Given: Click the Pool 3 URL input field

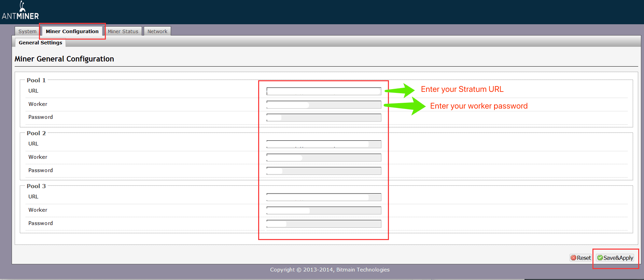Looking at the screenshot, I should click(x=324, y=197).
